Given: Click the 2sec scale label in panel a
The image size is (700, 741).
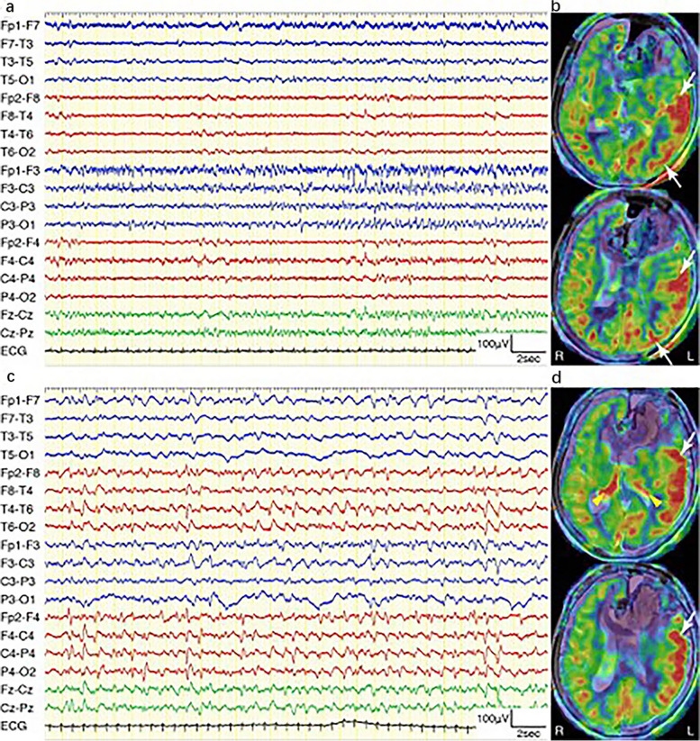Looking at the screenshot, I should point(526,359).
